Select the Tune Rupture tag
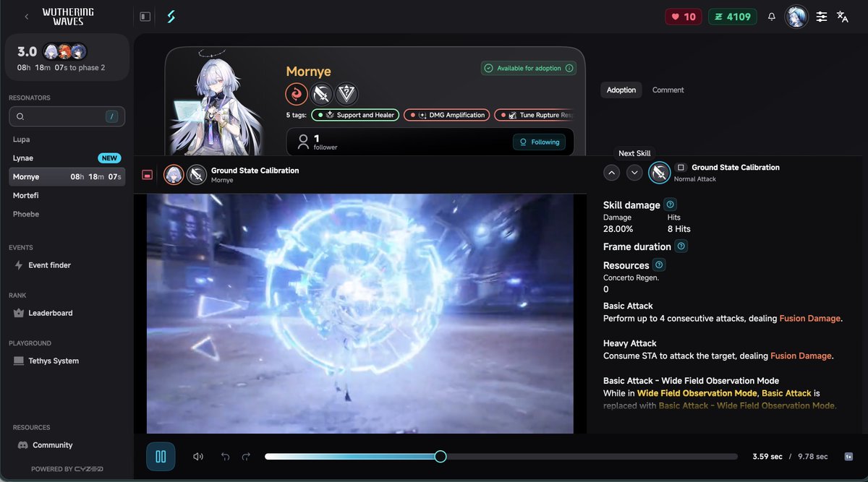868x482 pixels. tap(535, 115)
